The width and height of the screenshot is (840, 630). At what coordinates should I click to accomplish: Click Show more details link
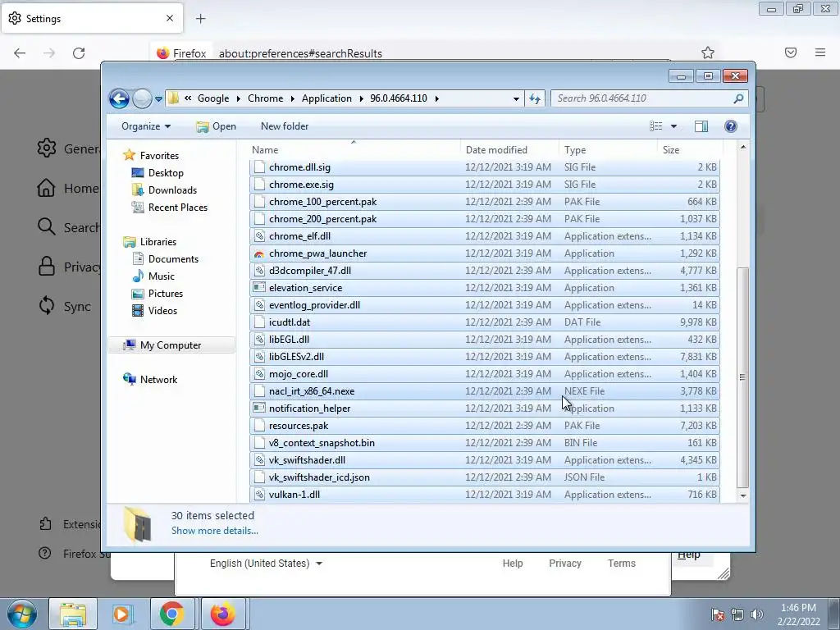tap(214, 531)
